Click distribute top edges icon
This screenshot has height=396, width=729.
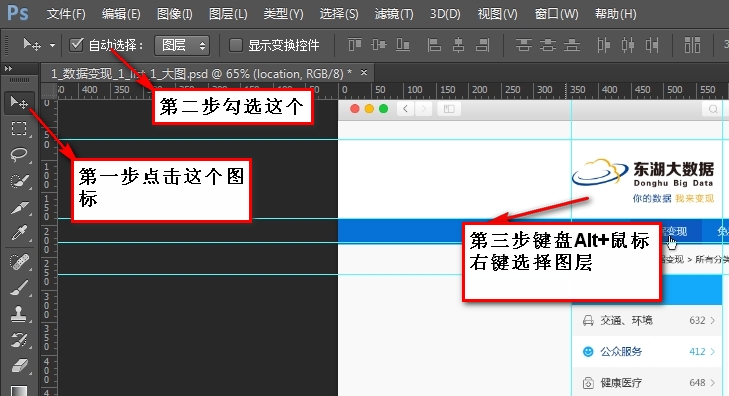pos(524,45)
